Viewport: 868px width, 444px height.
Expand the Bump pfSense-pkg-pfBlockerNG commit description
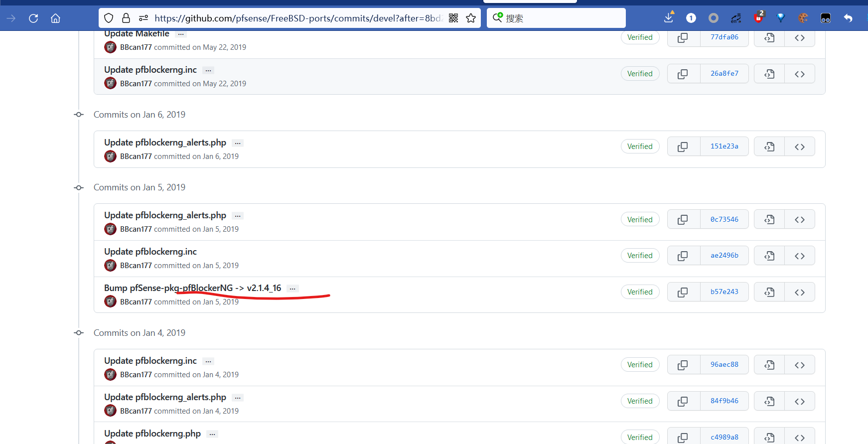[292, 289]
